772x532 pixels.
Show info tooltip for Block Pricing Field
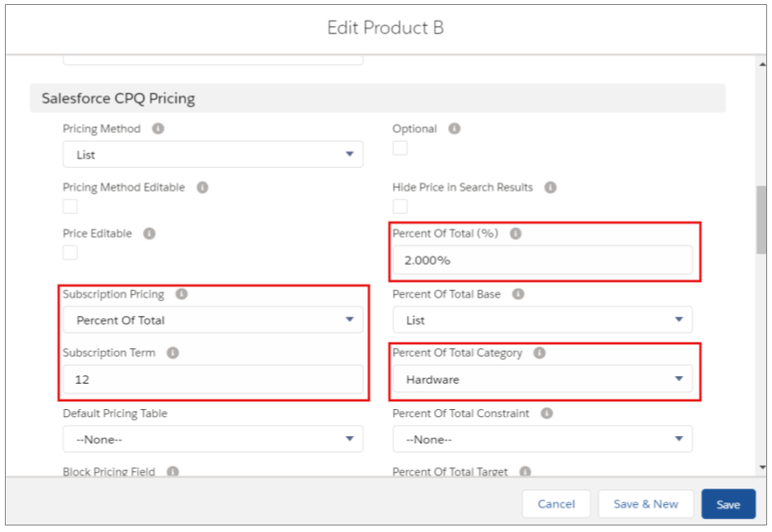(x=173, y=471)
